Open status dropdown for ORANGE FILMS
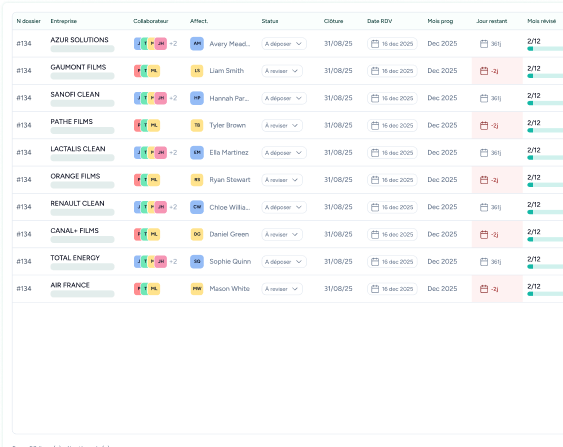563x447 pixels. click(282, 180)
